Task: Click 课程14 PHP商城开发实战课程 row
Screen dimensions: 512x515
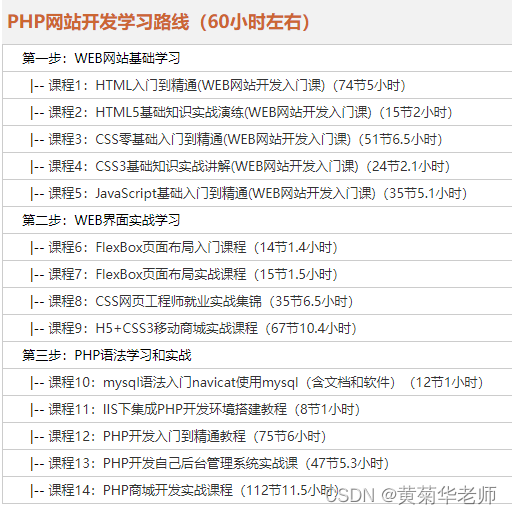Action: [257, 490]
